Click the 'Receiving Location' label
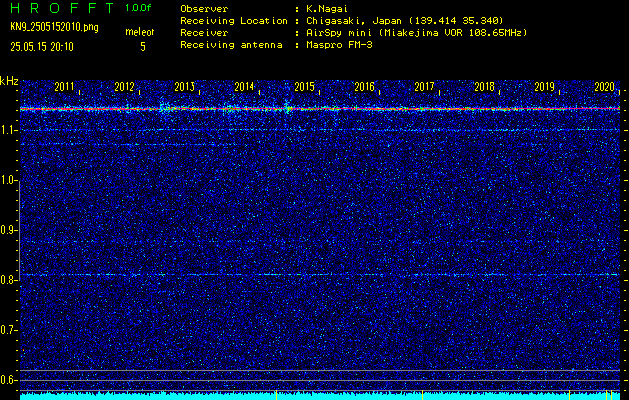 [234, 21]
